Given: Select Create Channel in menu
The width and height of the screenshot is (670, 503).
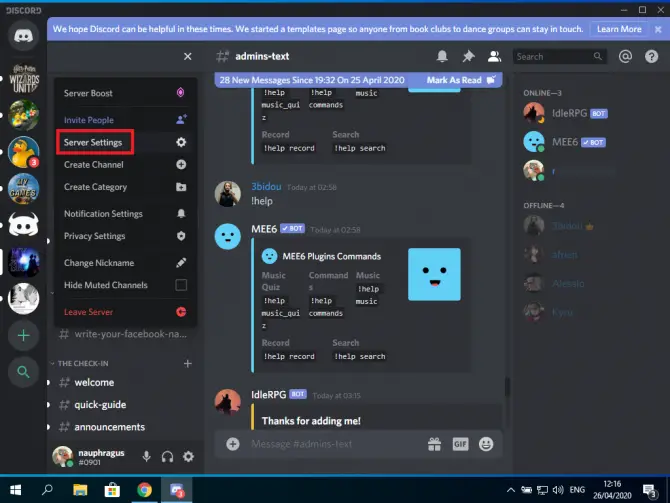Looking at the screenshot, I should coord(126,165).
